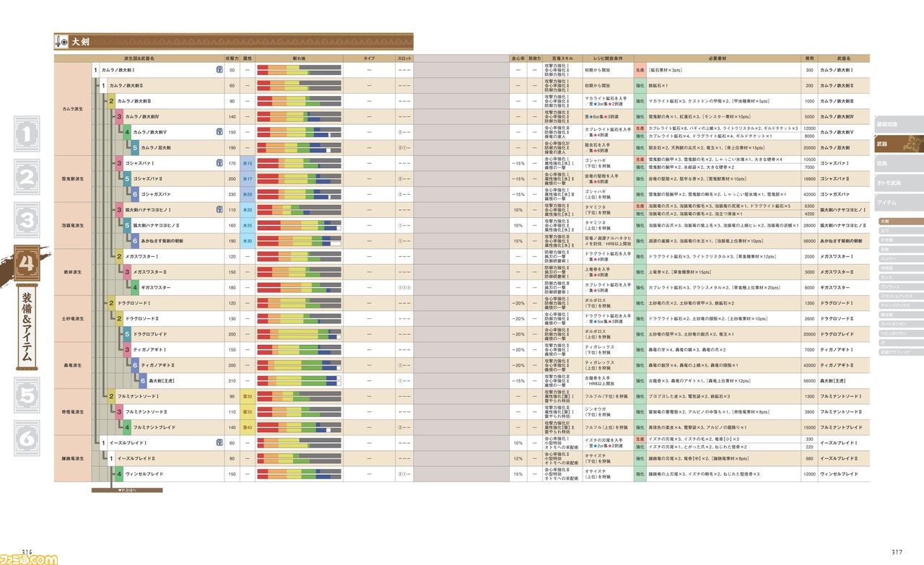Click the 派生図&武器名 column header

coord(139,57)
